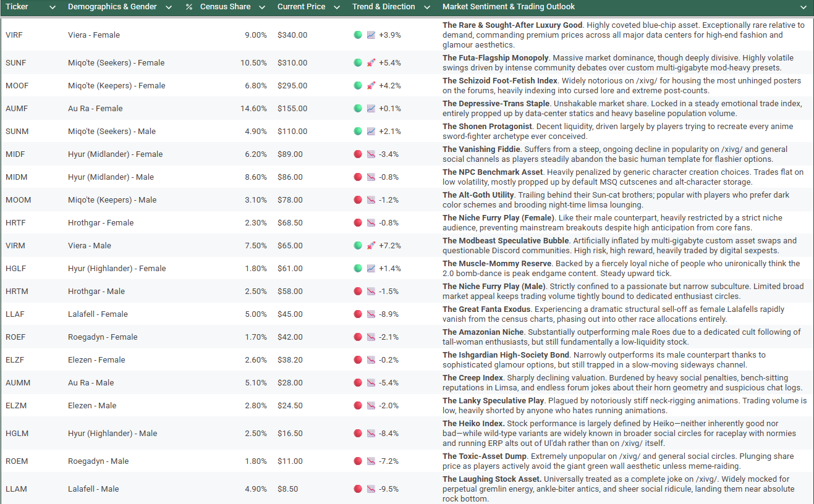Click the Ticker column header label
This screenshot has width=814, height=504.
coord(17,7)
